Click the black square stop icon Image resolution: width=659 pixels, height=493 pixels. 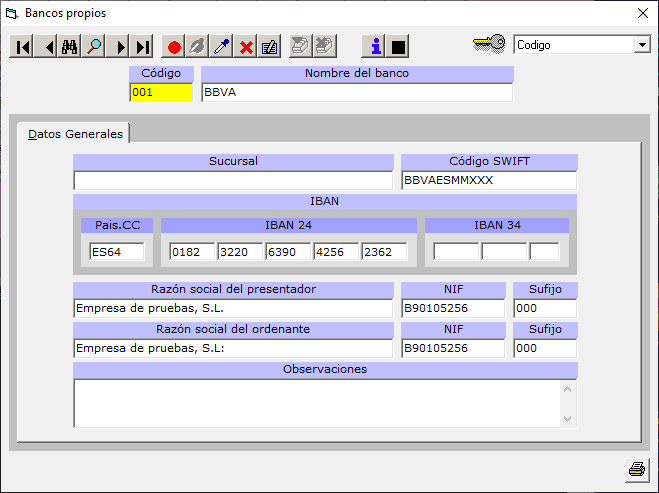click(398, 46)
